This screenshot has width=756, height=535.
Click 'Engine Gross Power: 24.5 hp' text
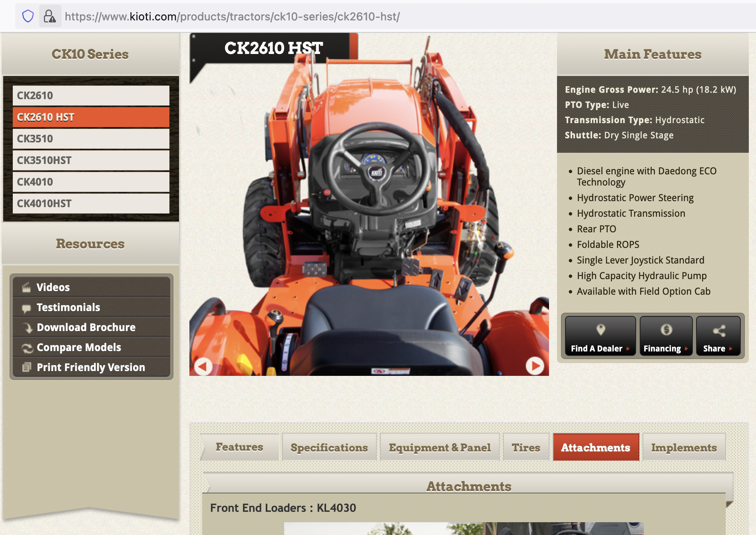pyautogui.click(x=651, y=90)
